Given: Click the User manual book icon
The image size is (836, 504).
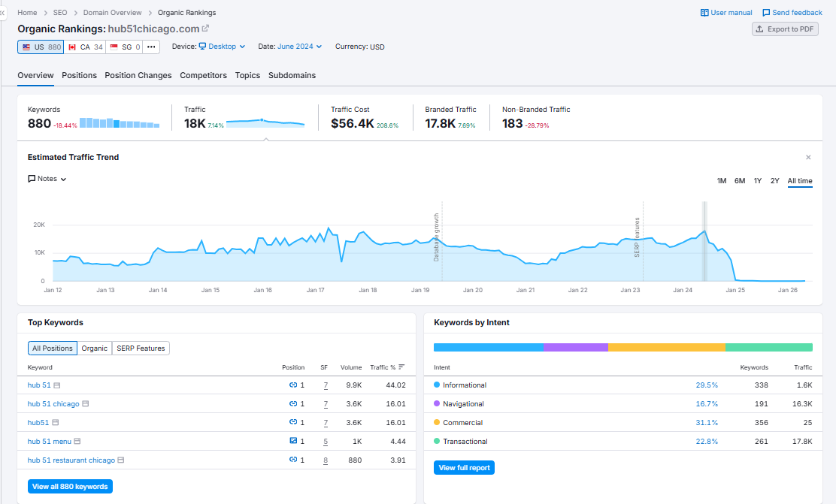Looking at the screenshot, I should [x=704, y=12].
